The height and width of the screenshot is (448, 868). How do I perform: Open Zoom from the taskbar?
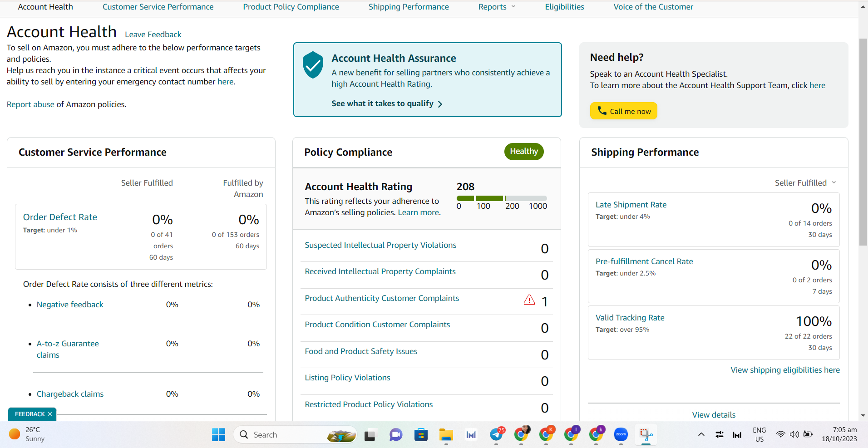tap(621, 434)
